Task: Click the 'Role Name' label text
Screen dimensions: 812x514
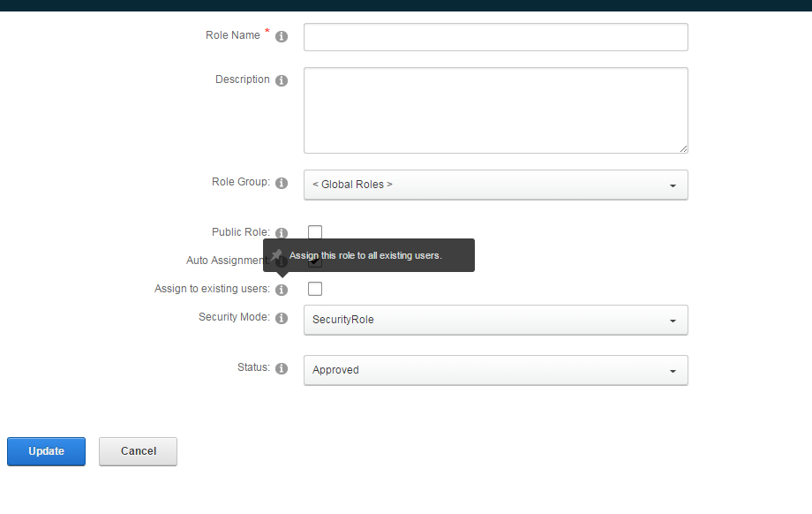Action: [x=232, y=35]
